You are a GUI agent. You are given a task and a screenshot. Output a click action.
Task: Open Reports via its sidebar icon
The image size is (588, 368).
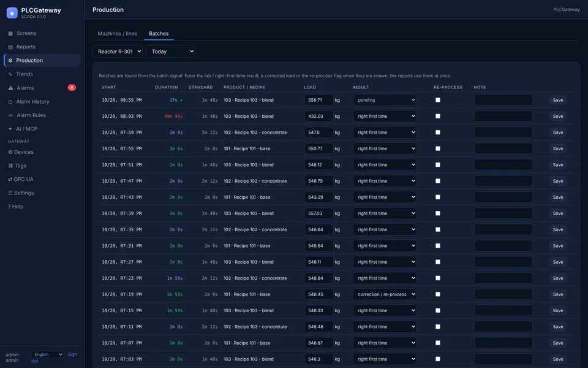(10, 47)
